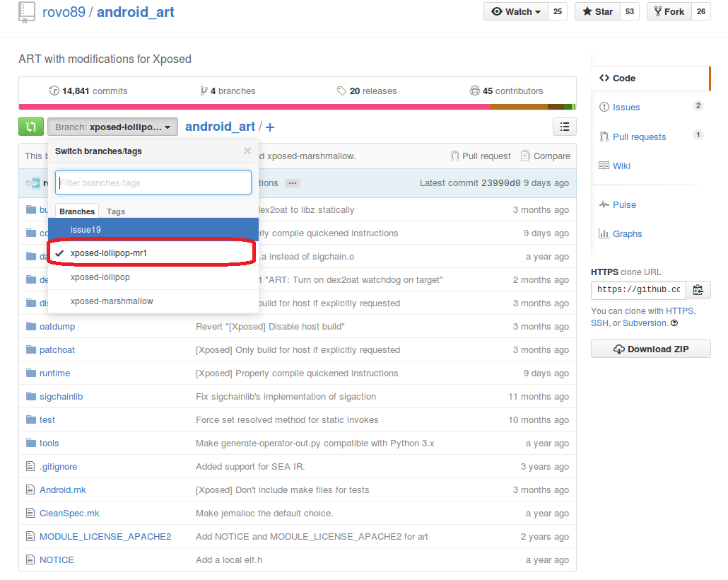Click the clone help question icon
Image resolution: width=728 pixels, height=580 pixels.
[x=674, y=323]
